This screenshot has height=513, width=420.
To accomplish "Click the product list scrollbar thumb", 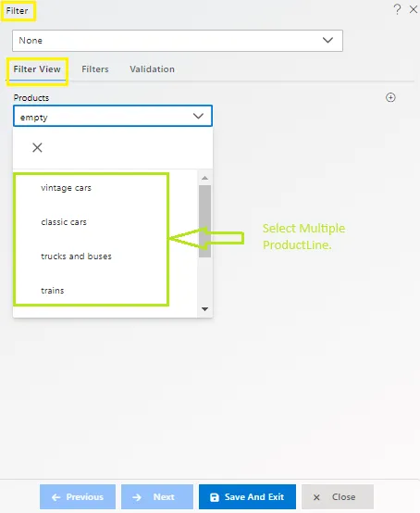I will coord(205,221).
